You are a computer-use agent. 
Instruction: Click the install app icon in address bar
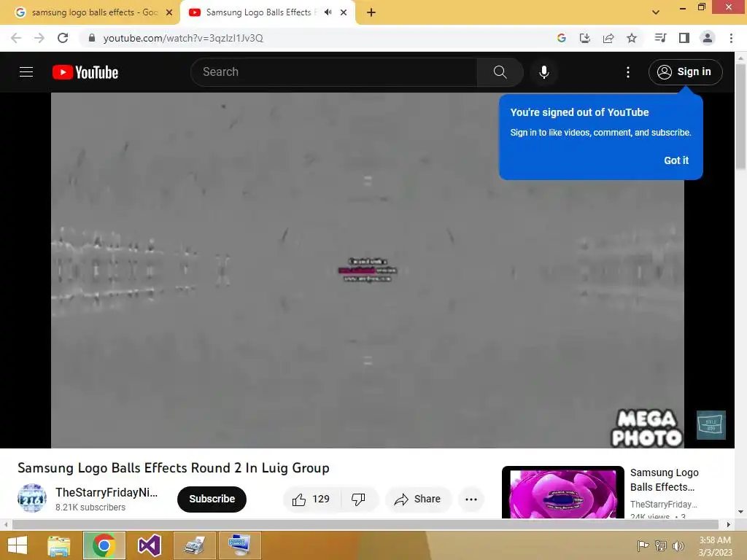click(585, 38)
